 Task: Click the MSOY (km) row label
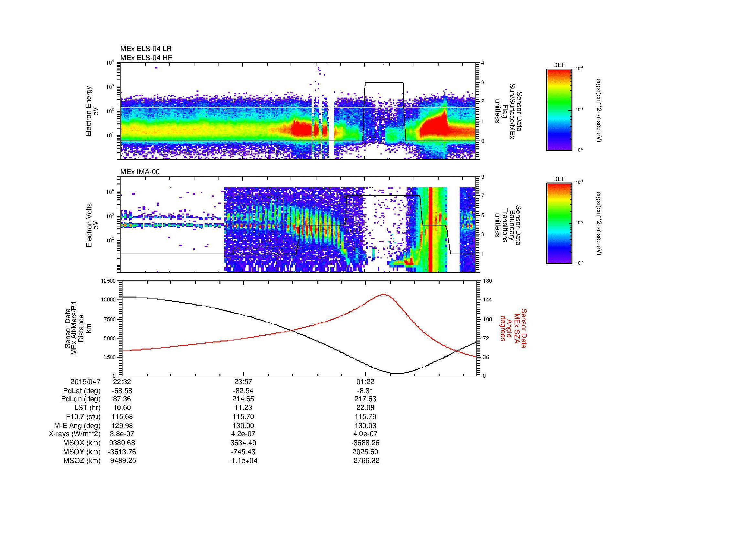[x=82, y=452]
